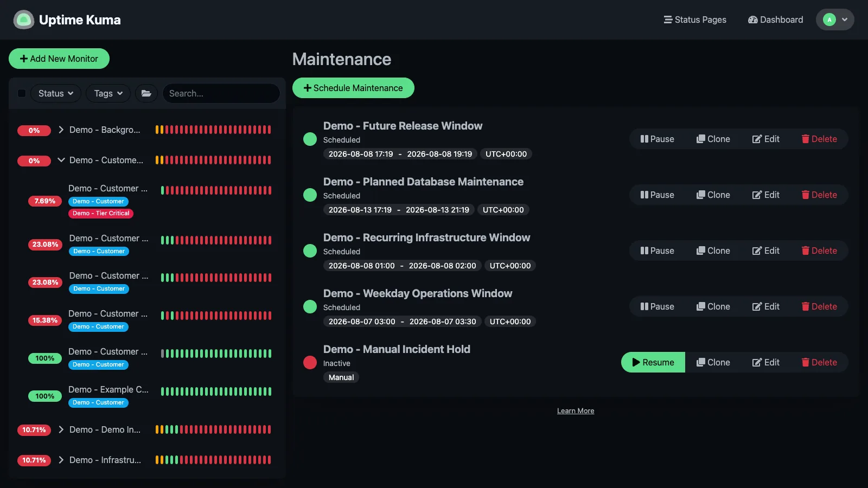868x488 pixels.
Task: Open Demo - Future Release Window title
Action: (x=403, y=126)
